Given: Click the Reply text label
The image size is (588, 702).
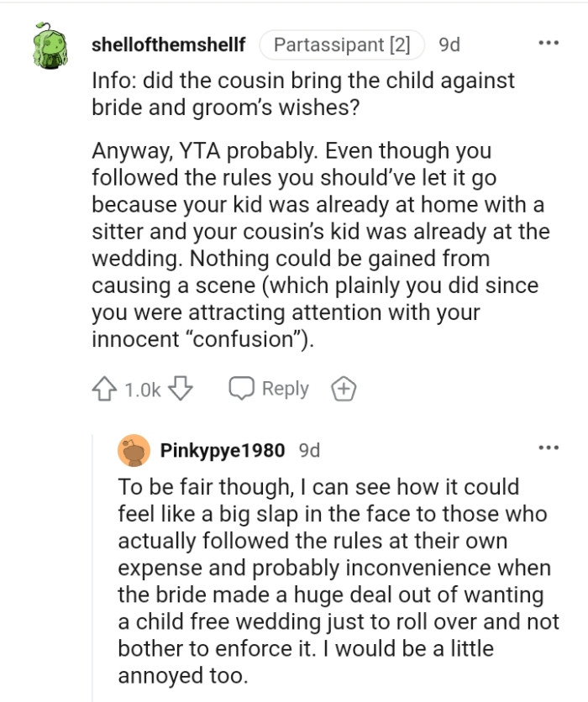Looking at the screenshot, I should 286,390.
